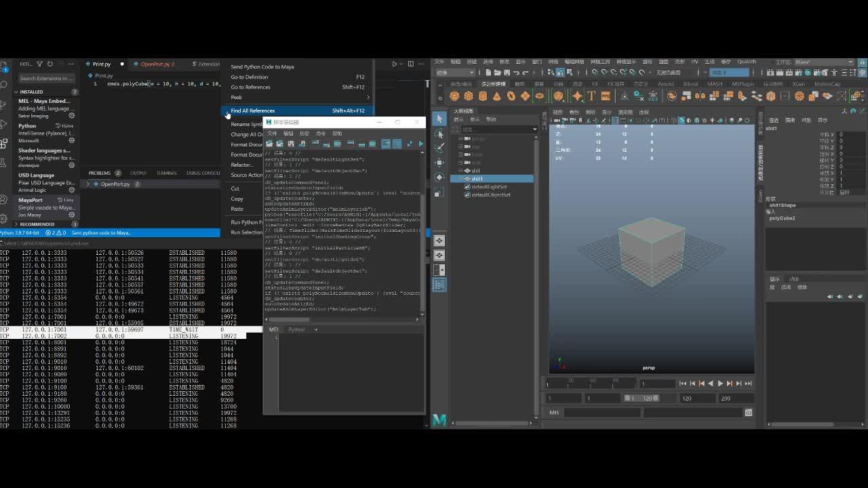Activate the Lasso select tool
The image size is (868, 488).
tap(439, 136)
